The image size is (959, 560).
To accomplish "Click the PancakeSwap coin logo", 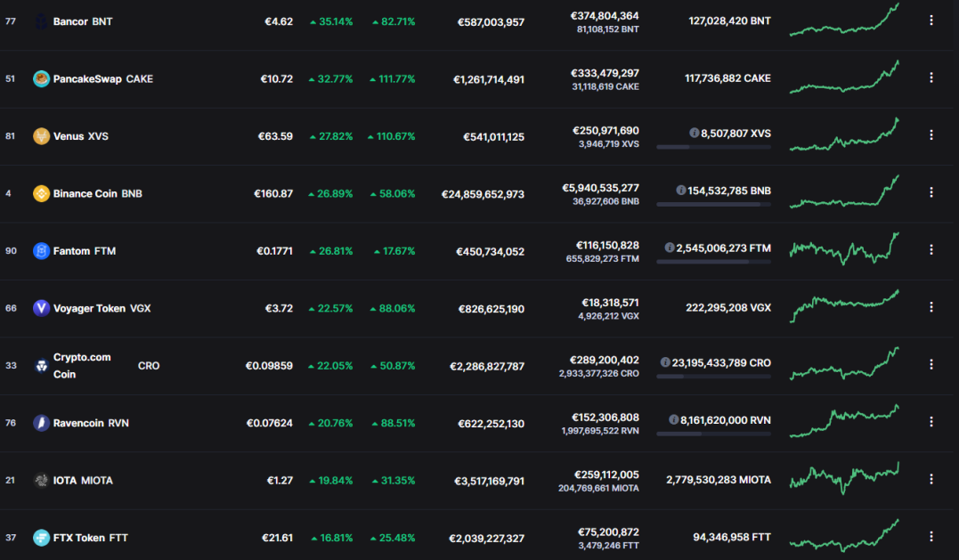I will [41, 79].
